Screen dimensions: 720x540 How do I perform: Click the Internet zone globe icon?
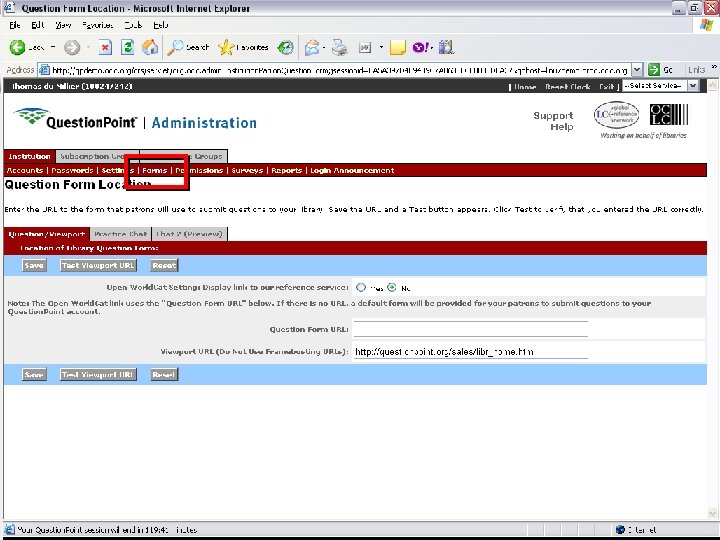(x=620, y=530)
